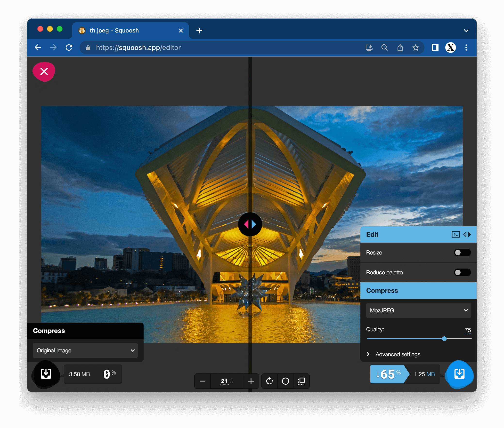504x428 pixels.
Task: Download the original image with left save icon
Action: [46, 374]
